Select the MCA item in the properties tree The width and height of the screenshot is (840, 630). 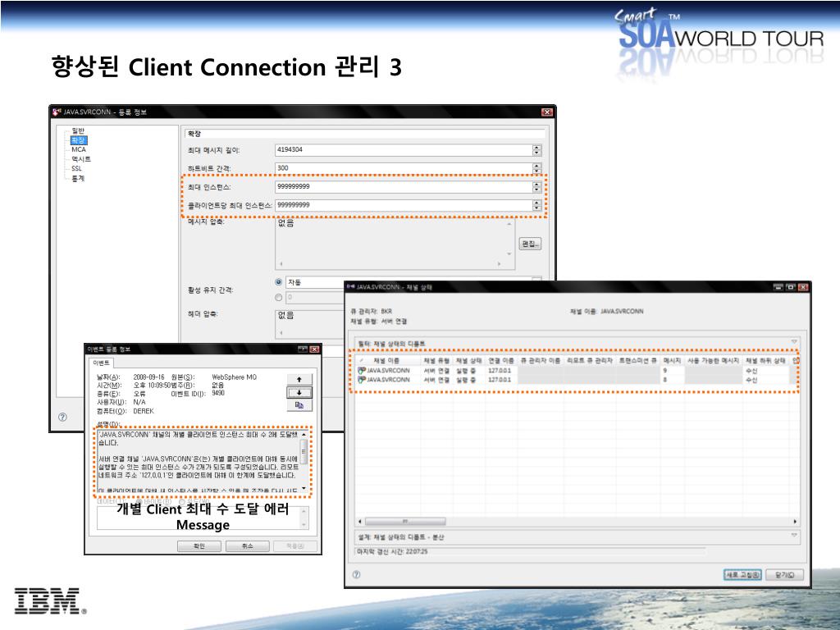click(79, 149)
